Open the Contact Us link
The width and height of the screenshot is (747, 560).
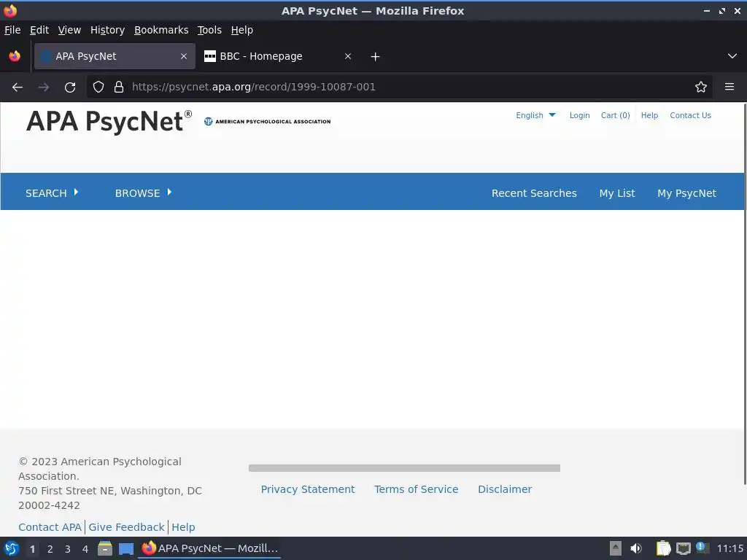[x=690, y=115]
